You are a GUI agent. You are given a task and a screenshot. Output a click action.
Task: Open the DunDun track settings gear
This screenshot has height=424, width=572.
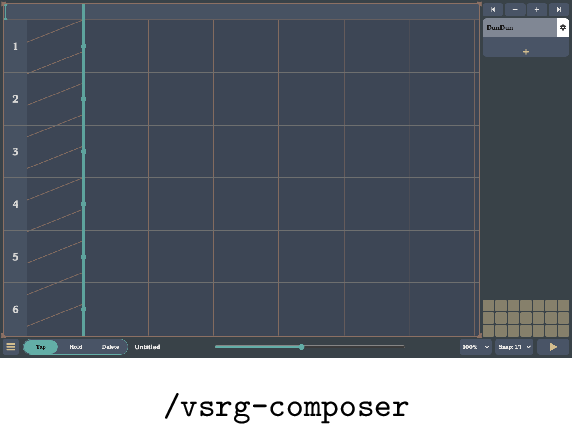tap(563, 28)
